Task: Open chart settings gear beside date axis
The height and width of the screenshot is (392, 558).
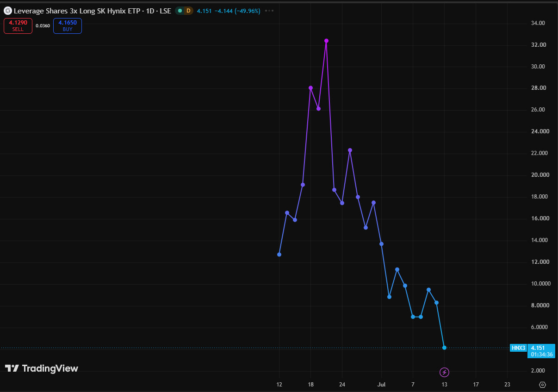Action: tap(543, 385)
